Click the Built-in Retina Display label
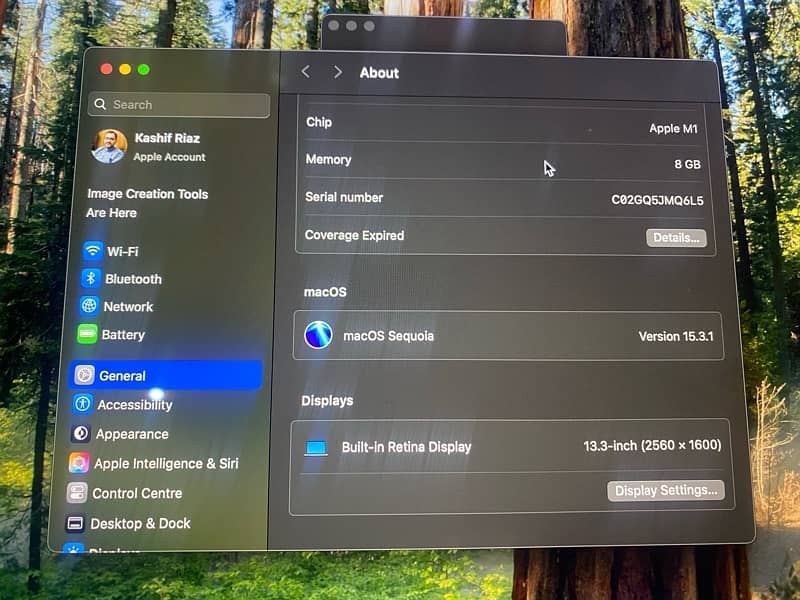This screenshot has width=800, height=600. pyautogui.click(x=406, y=447)
